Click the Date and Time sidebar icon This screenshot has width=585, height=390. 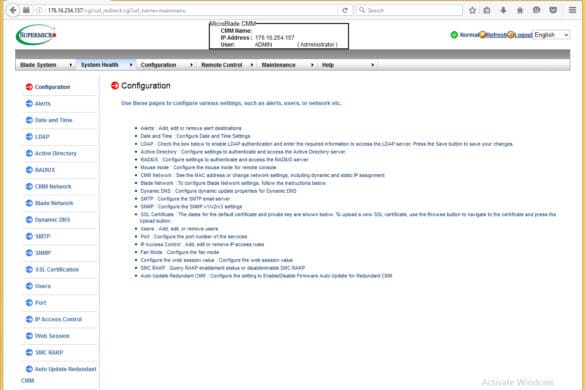coord(29,120)
